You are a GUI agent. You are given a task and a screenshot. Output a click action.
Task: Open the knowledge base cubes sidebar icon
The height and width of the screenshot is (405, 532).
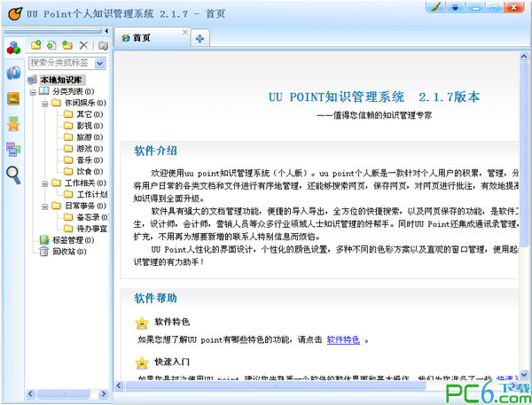pyautogui.click(x=13, y=48)
